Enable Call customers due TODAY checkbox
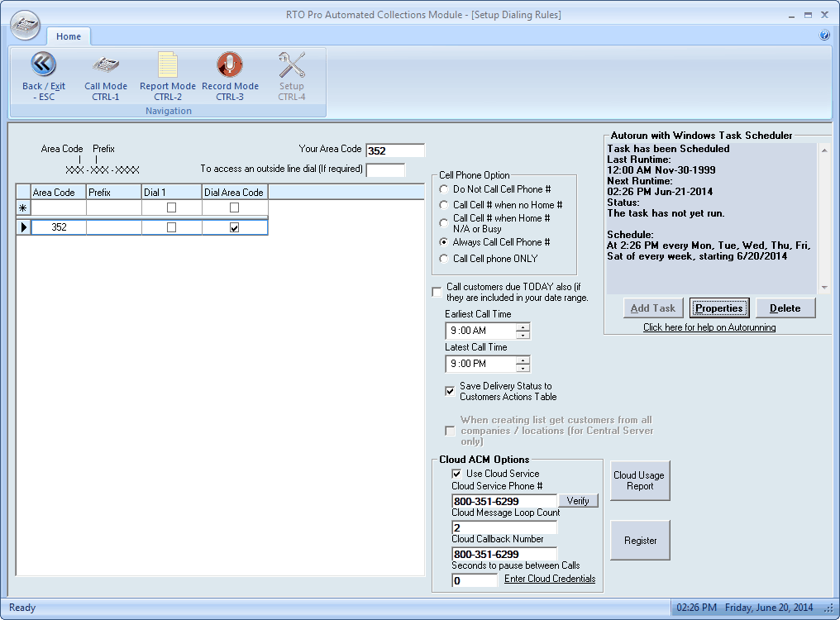 (x=437, y=292)
